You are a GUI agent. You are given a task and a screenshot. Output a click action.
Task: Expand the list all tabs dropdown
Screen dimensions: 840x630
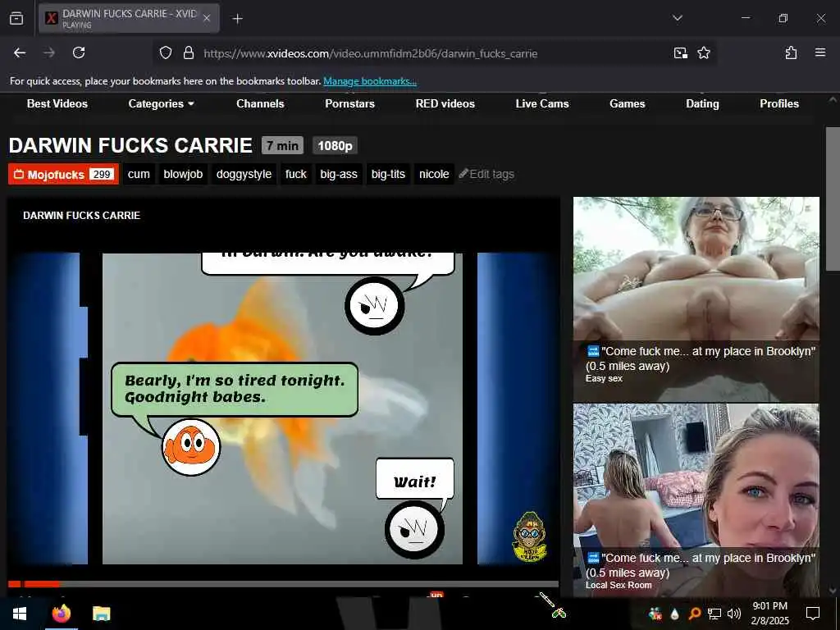coord(677,18)
